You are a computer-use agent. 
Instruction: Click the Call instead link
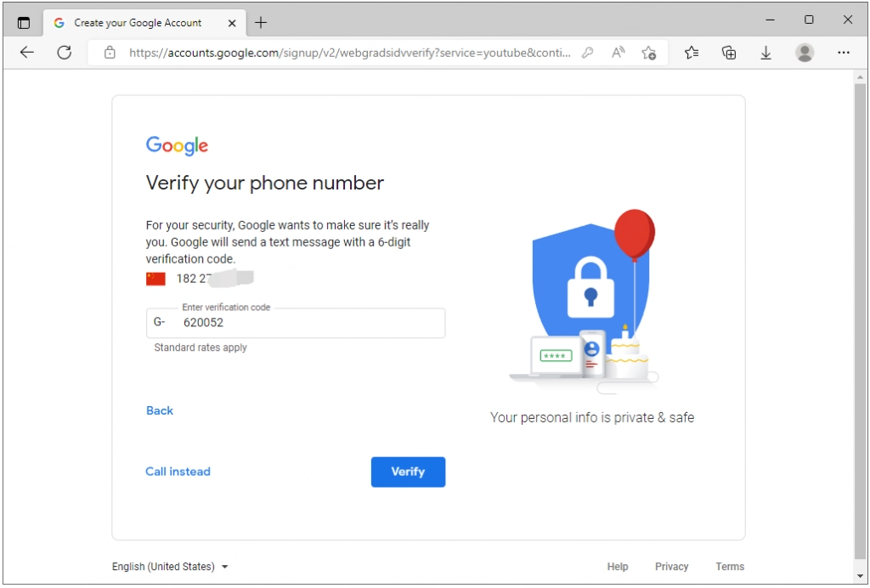(178, 472)
